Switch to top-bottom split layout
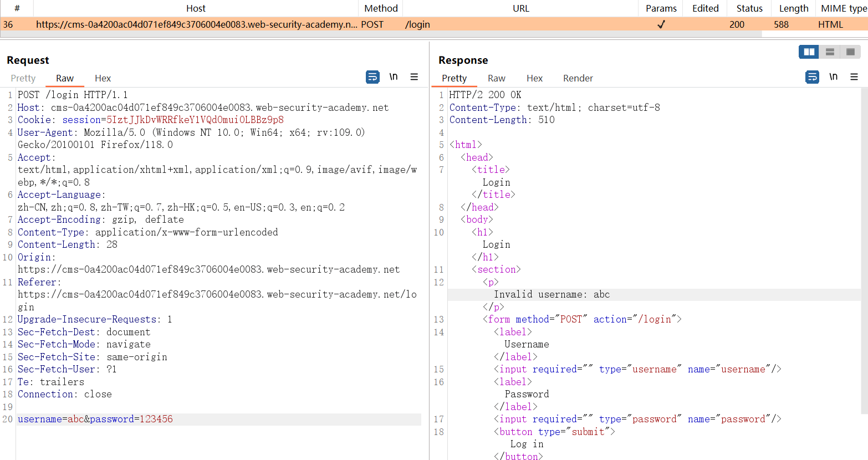This screenshot has width=868, height=460. 830,52
